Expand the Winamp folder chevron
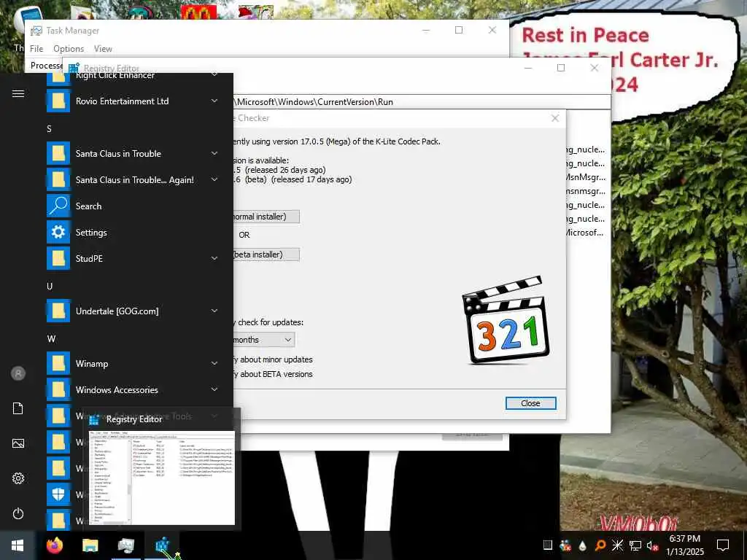Screen dimensions: 747x560 click(214, 363)
